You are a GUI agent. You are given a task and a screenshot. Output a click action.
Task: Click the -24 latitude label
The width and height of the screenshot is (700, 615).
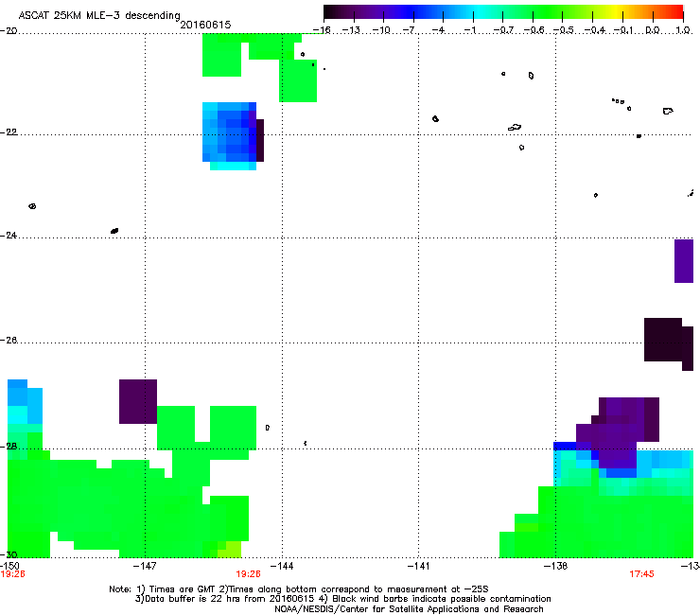coord(9,236)
